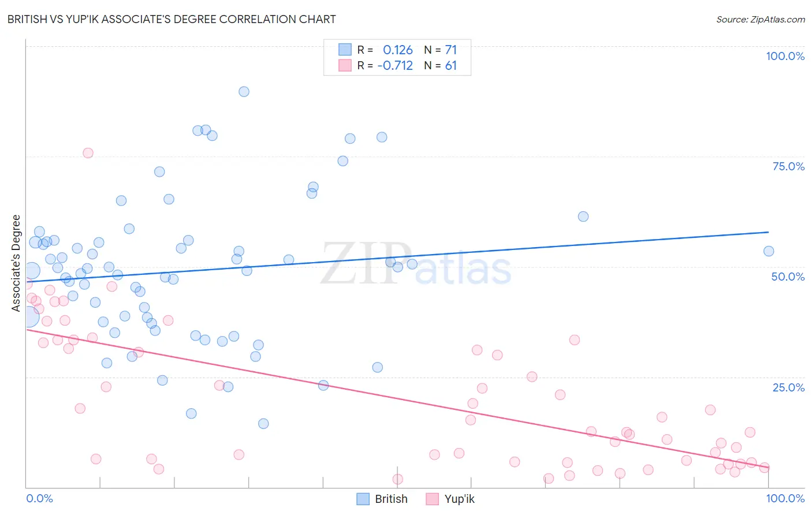Image resolution: width=812 pixels, height=515 pixels.
Task: Click the blue point at far right edge
Action: pyautogui.click(x=769, y=251)
